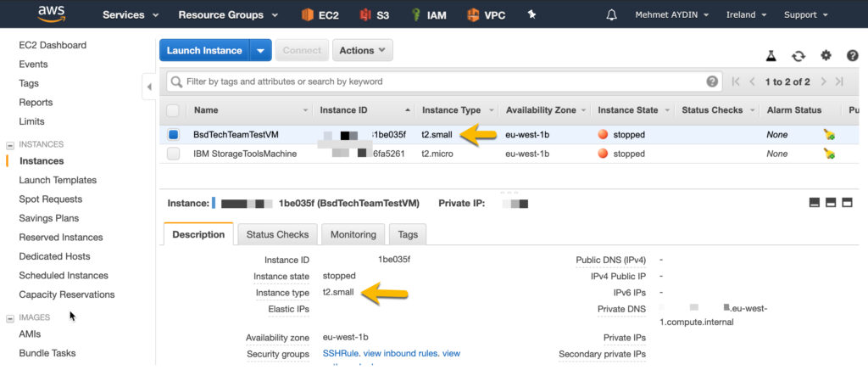The image size is (868, 370).
Task: Select the IBM StorageToolsMachine checkbox
Action: click(173, 154)
